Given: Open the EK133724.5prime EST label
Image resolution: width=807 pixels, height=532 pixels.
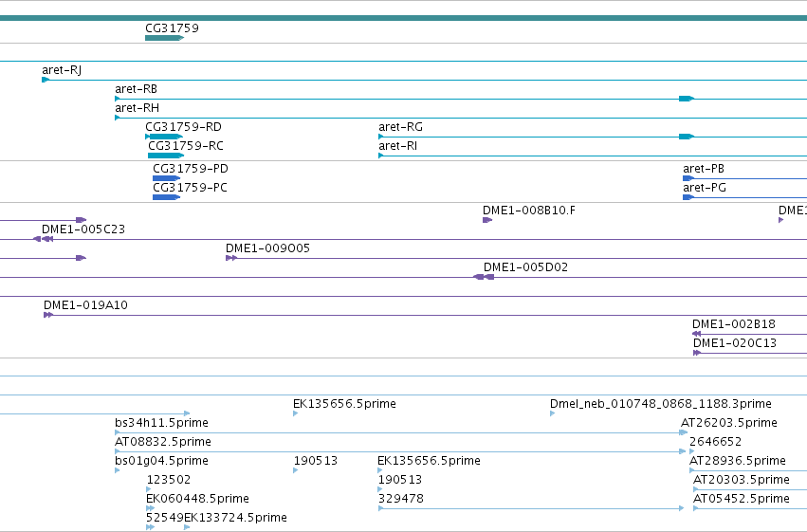Looking at the screenshot, I should tap(236, 518).
